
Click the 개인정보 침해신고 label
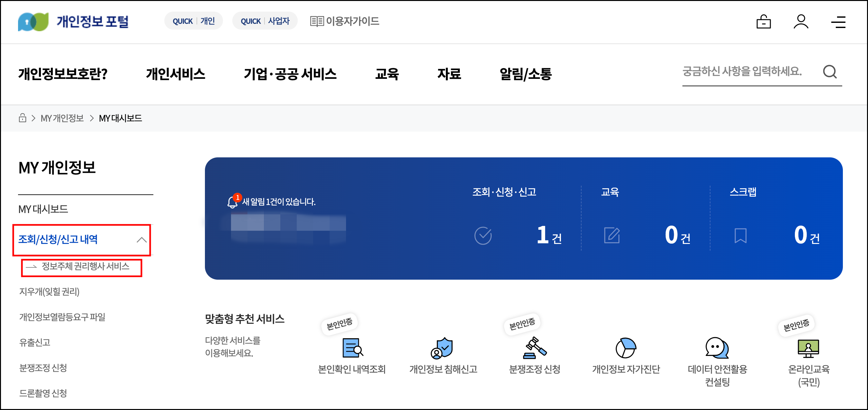443,369
